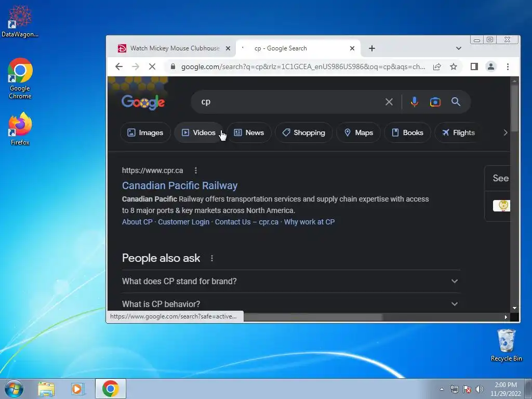Viewport: 532px width, 399px height.
Task: Click the https://www.cpr.ca URL text
Action: click(x=152, y=170)
